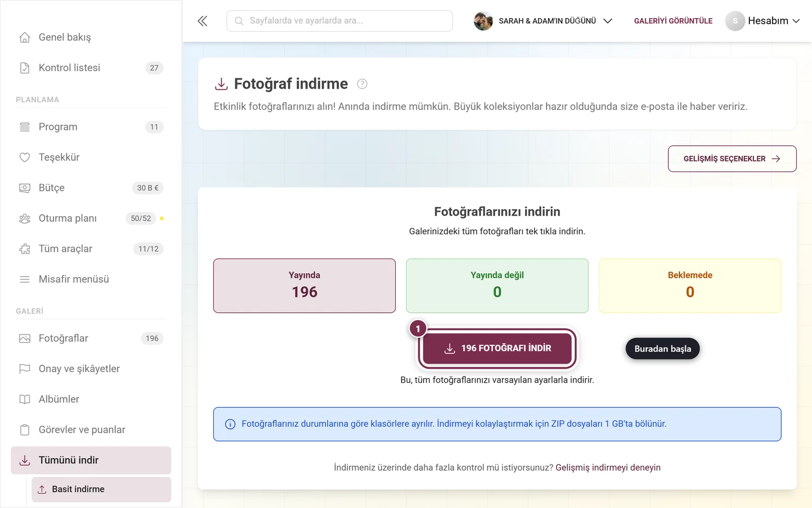Click the Albümler book icon

coord(25,400)
